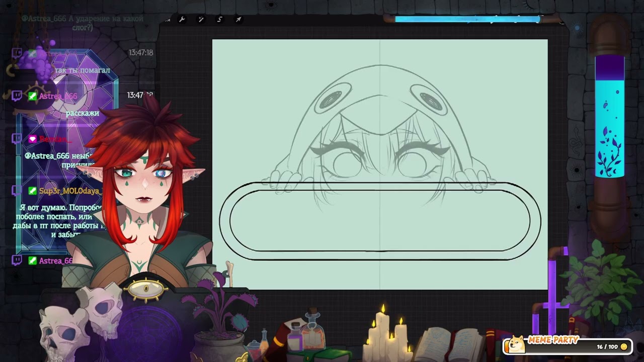The width and height of the screenshot is (644, 362).
Task: Click the cyan lava tube meter
Action: tap(610, 117)
